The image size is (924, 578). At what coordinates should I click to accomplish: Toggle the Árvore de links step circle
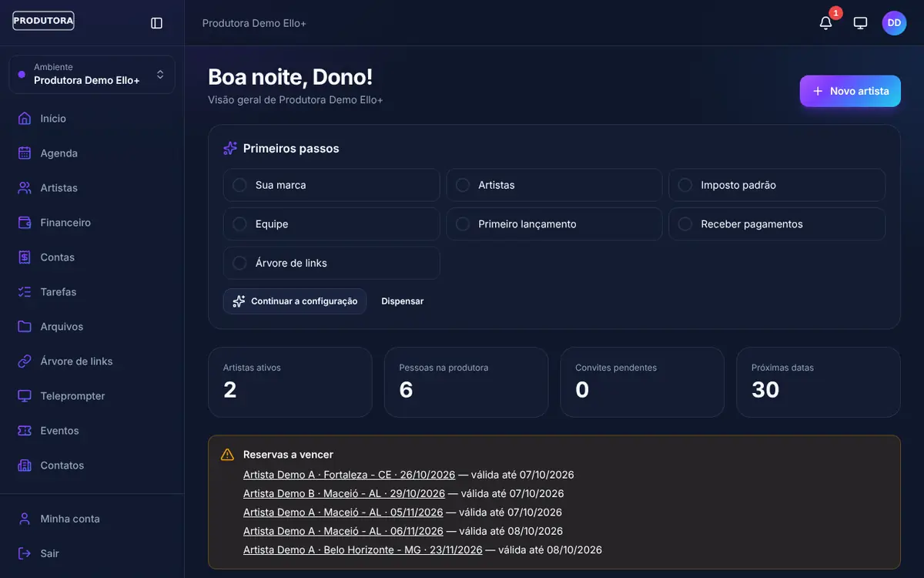(x=239, y=263)
